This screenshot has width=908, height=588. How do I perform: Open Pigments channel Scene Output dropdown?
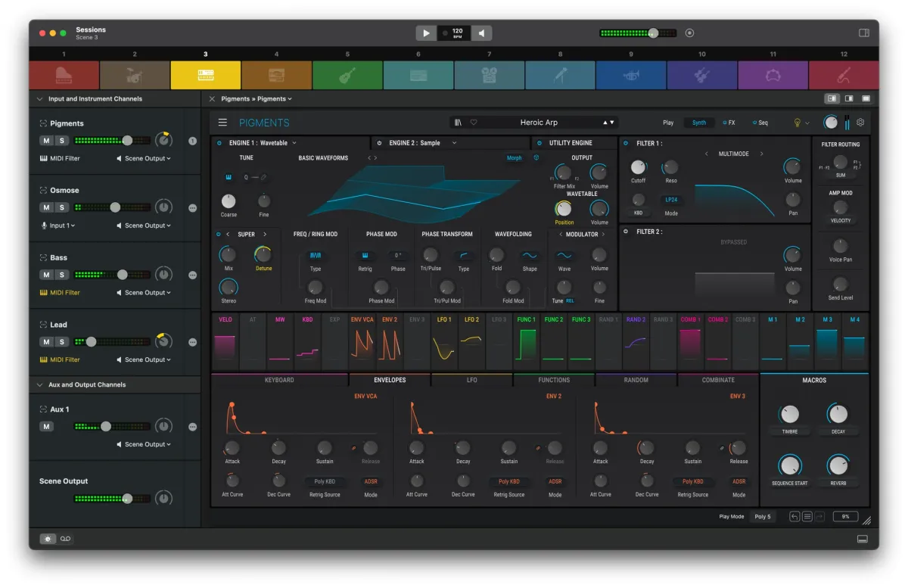144,159
